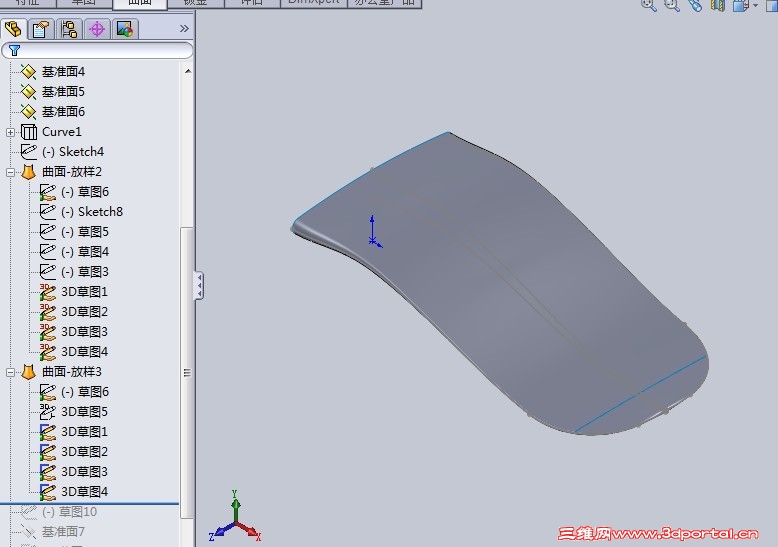Select 3D草图4 under 曲面-放样3
The width and height of the screenshot is (778, 547).
84,492
